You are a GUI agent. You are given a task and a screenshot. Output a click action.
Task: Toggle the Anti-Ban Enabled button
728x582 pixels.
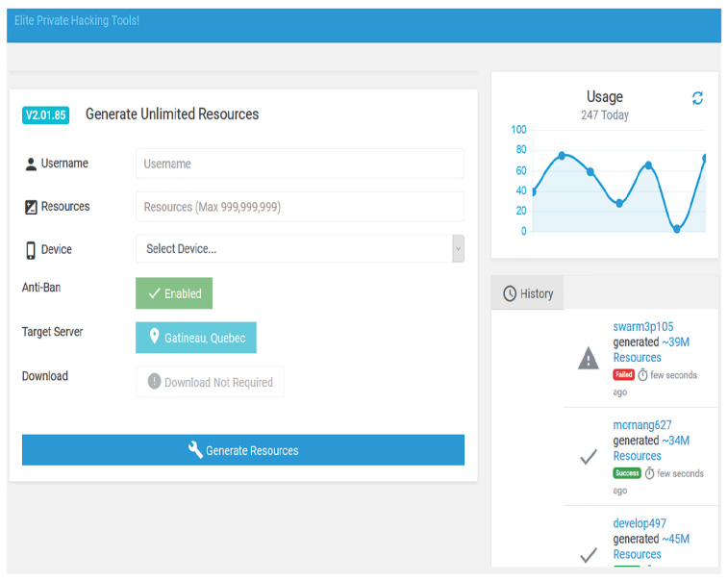click(x=174, y=293)
